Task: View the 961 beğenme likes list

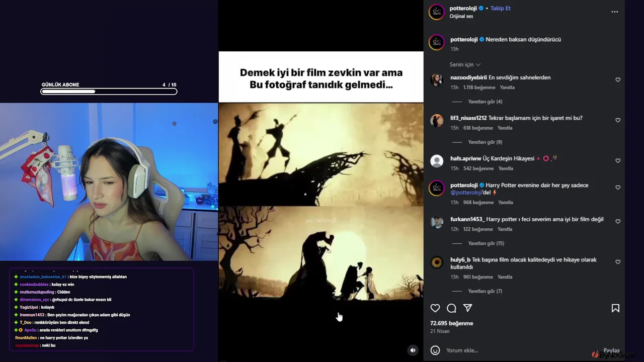Action: 478,277
